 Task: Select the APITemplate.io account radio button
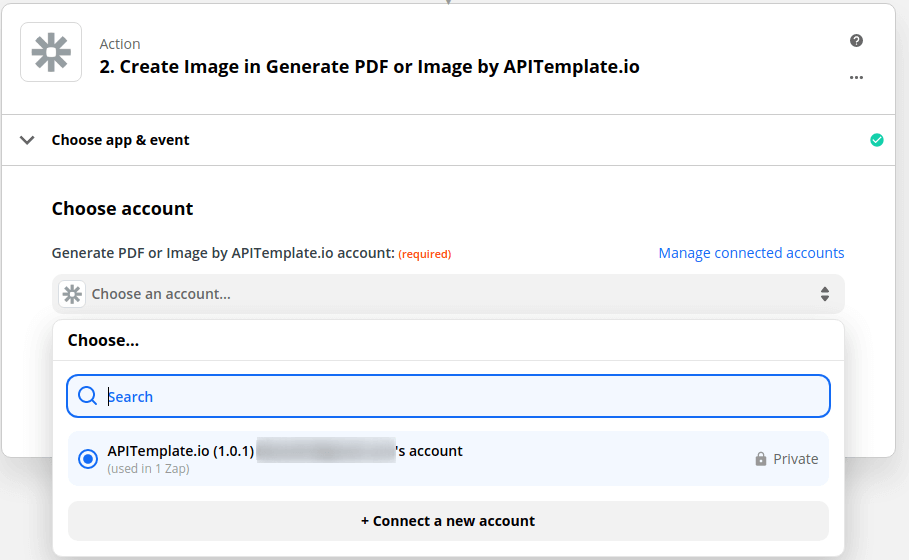(88, 459)
